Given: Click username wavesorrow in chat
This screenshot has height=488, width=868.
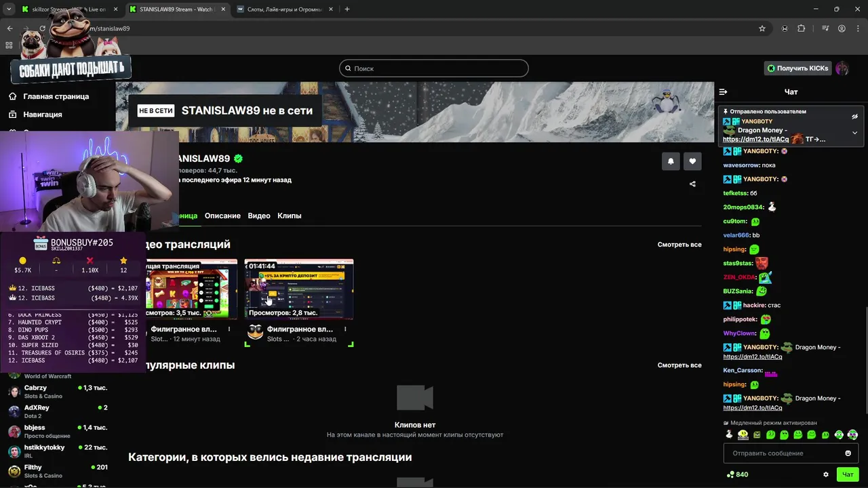Looking at the screenshot, I should (x=741, y=165).
